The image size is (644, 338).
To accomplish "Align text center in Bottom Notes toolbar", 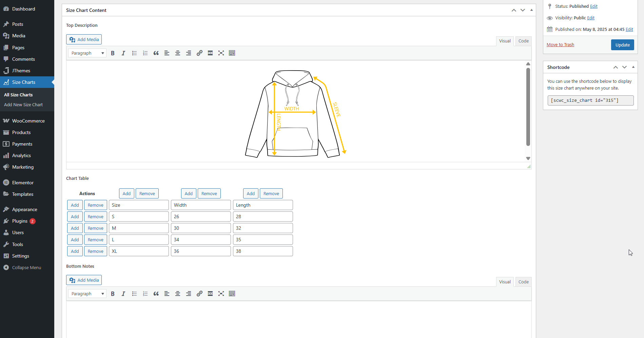I will point(178,294).
